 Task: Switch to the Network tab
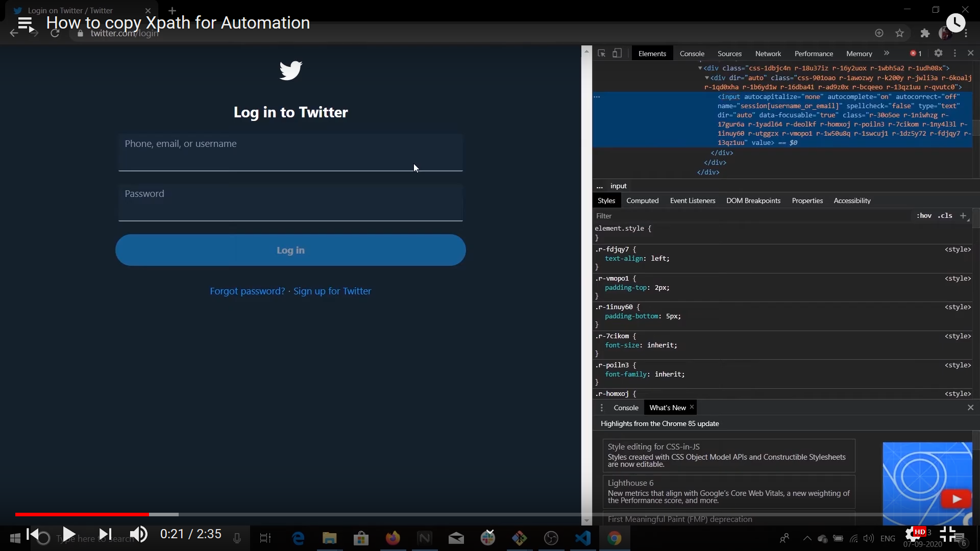(x=768, y=54)
